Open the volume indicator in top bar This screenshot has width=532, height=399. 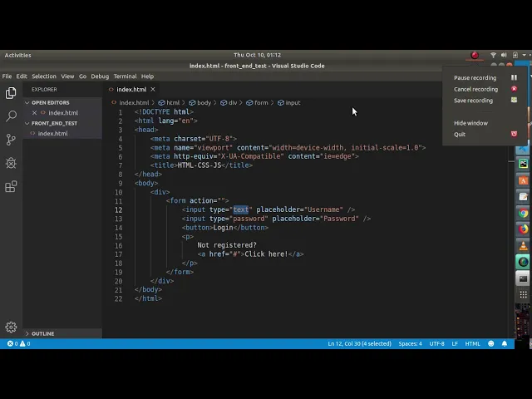click(x=504, y=55)
